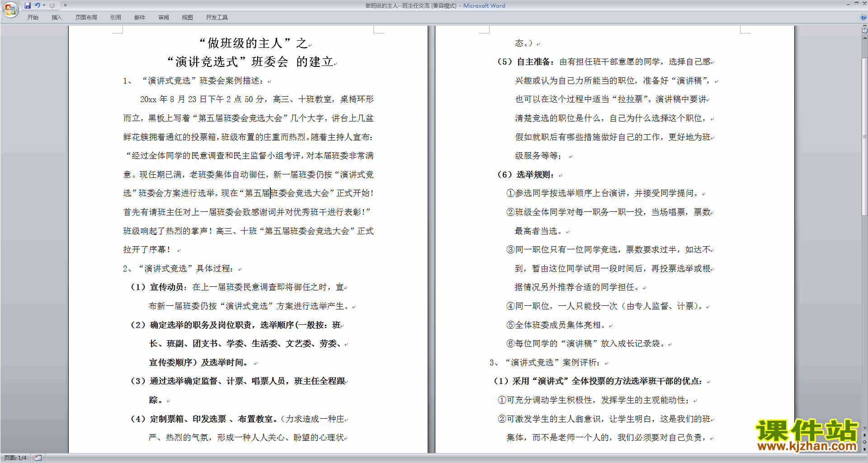Click the vertical scrollbar down arrow

864,428
